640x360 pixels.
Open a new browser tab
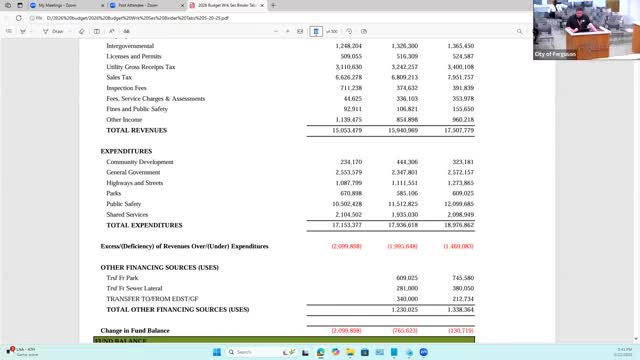coord(273,6)
